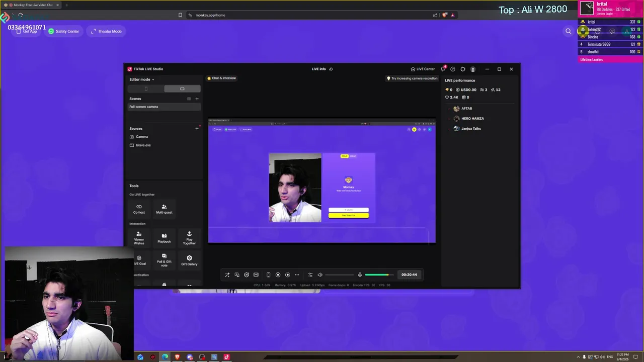Adjust the microphone level slider
Viewport: 644px width, 362px height.
(x=379, y=275)
